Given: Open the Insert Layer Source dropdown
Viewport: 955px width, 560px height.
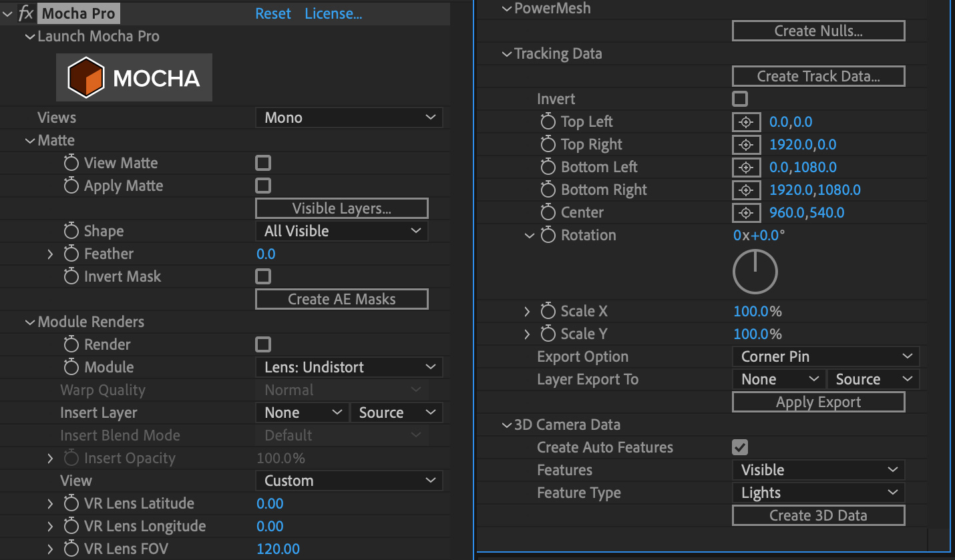Looking at the screenshot, I should pos(397,412).
